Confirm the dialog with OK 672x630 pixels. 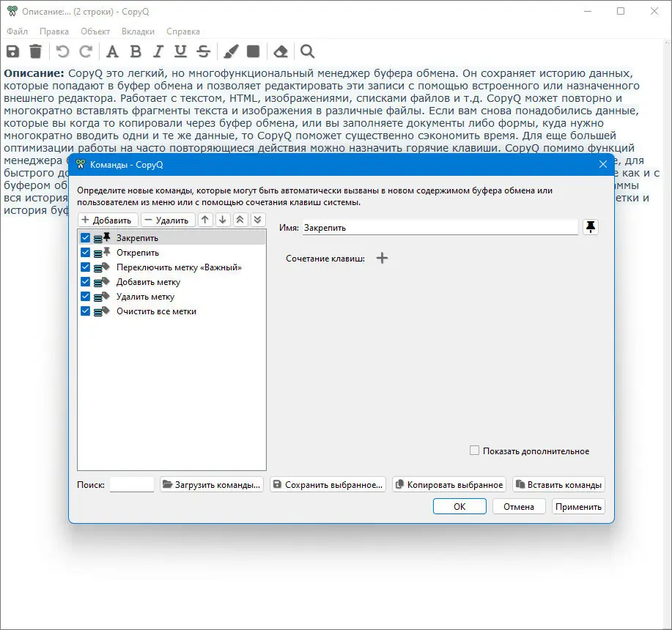(x=459, y=506)
